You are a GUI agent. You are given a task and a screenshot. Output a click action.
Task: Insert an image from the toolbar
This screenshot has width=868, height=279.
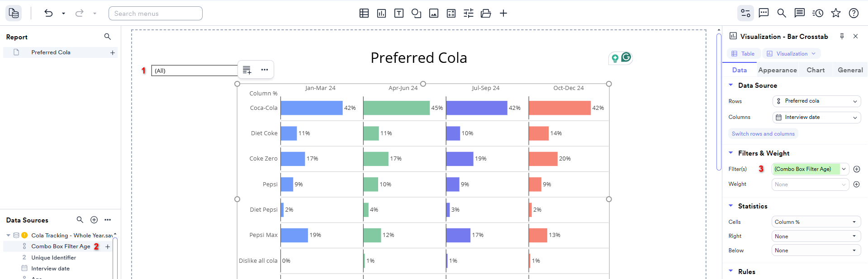pyautogui.click(x=434, y=14)
